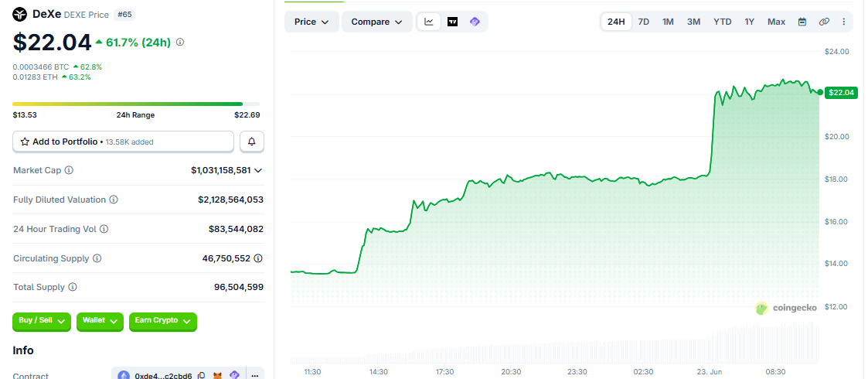Image resolution: width=868 pixels, height=379 pixels.
Task: Select the 1Y time range tab
Action: click(x=750, y=22)
